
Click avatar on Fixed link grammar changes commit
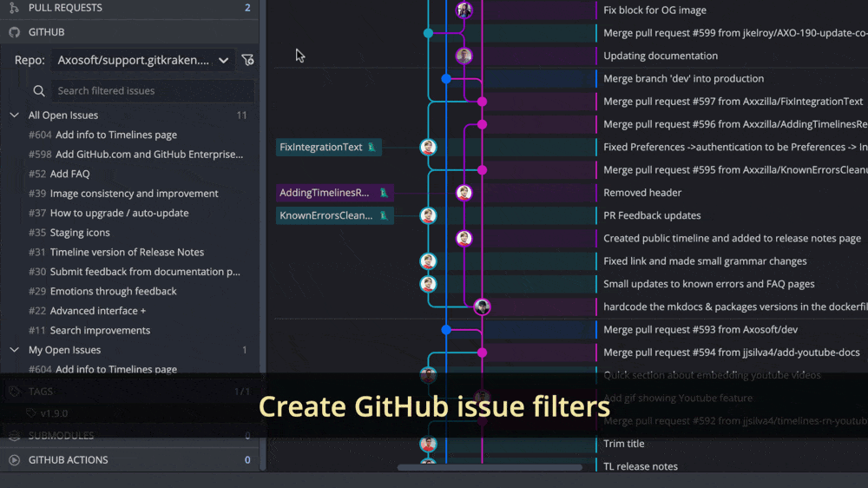tap(428, 260)
